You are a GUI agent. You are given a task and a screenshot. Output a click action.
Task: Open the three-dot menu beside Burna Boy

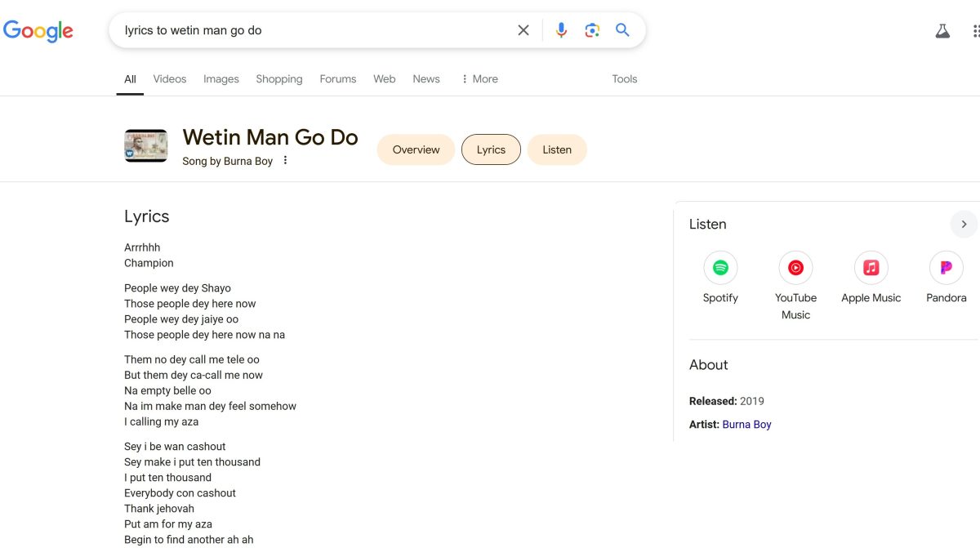(285, 161)
